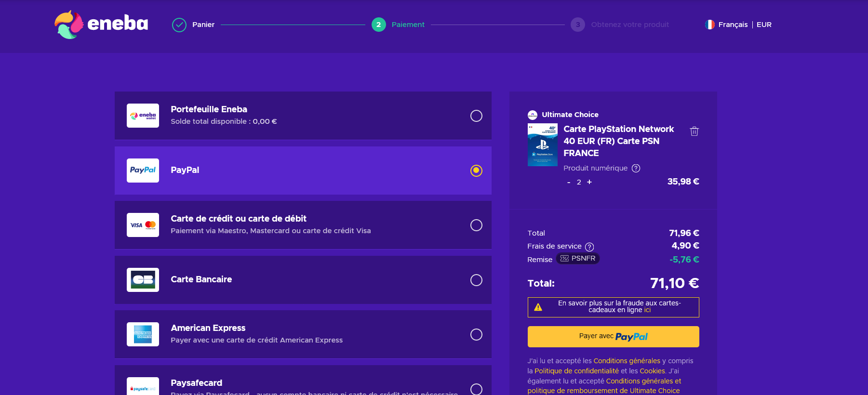Image resolution: width=868 pixels, height=395 pixels.
Task: Click the Paiement step label
Action: (x=408, y=25)
